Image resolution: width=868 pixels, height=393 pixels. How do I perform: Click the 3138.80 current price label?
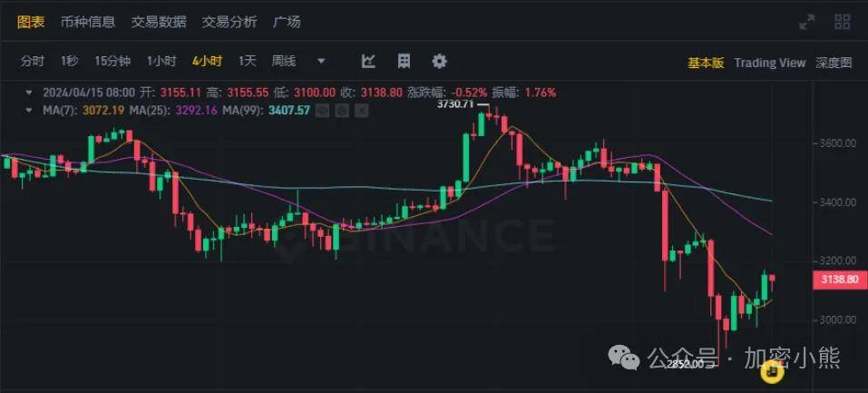[x=839, y=280]
